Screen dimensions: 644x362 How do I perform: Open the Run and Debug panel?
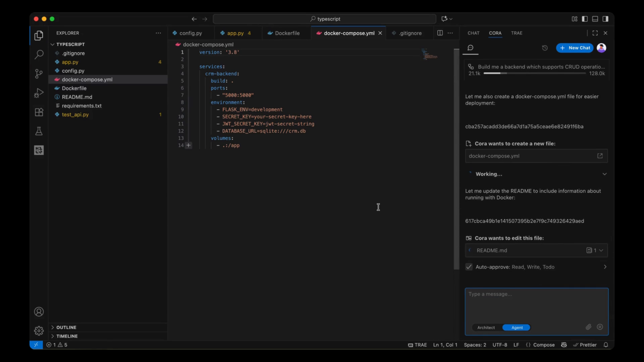(x=39, y=93)
